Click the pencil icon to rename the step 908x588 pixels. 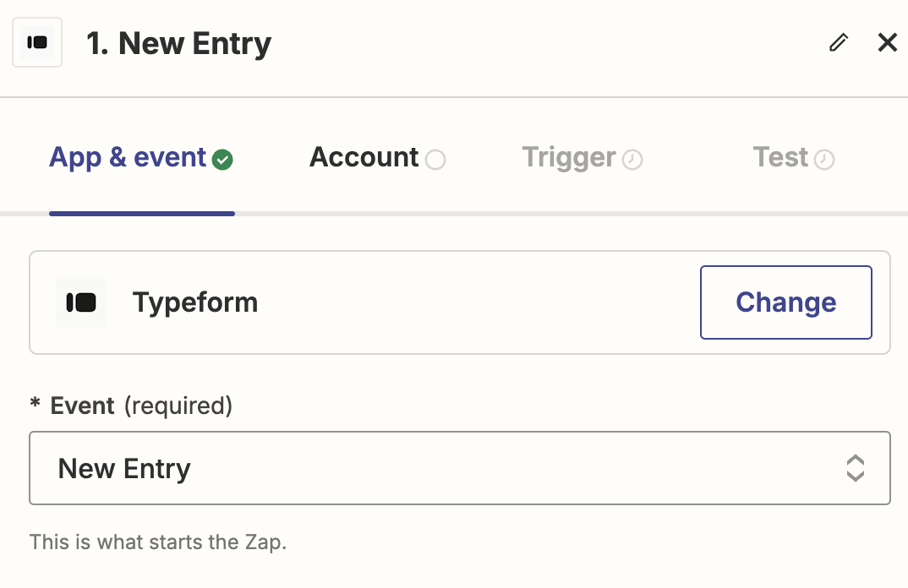pyautogui.click(x=839, y=42)
